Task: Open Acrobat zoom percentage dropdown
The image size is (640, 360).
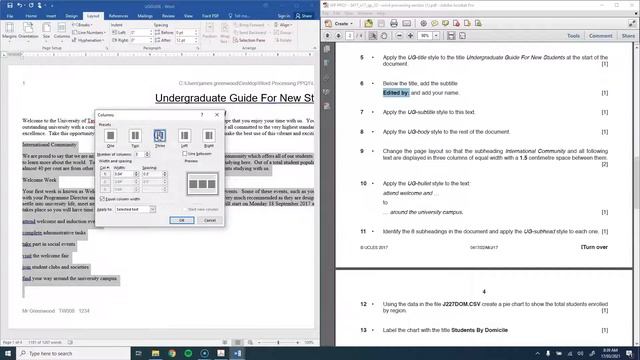Action: 436,36
